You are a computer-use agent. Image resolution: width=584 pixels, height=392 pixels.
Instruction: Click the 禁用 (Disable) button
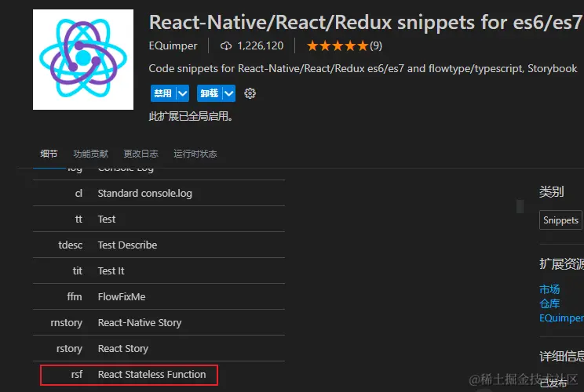163,93
